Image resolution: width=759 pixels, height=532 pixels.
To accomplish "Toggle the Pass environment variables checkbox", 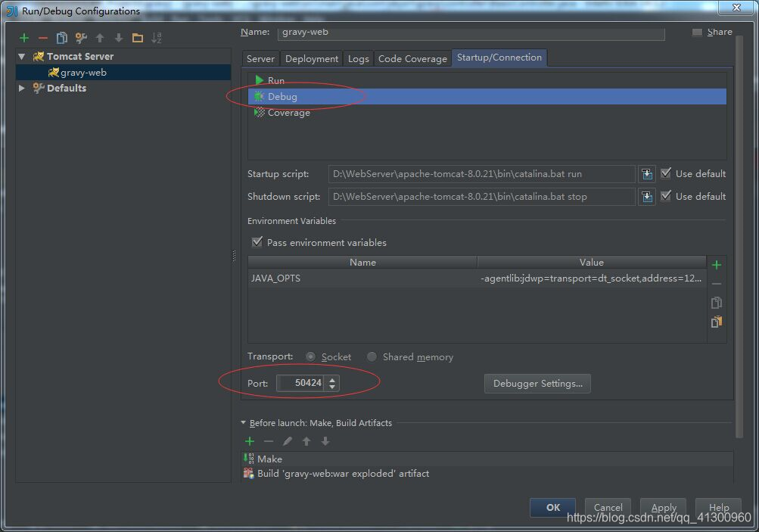I will tap(258, 243).
